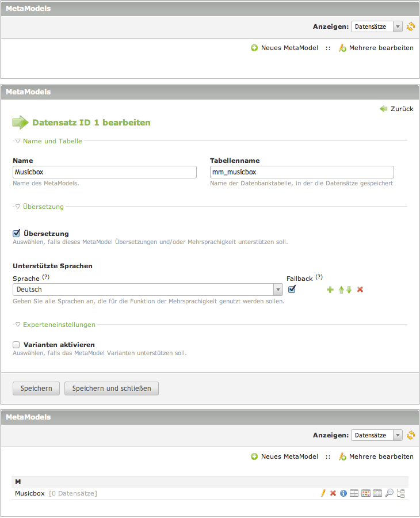This screenshot has width=420, height=518.
Task: Click the Tabellenname input field
Action: point(302,172)
